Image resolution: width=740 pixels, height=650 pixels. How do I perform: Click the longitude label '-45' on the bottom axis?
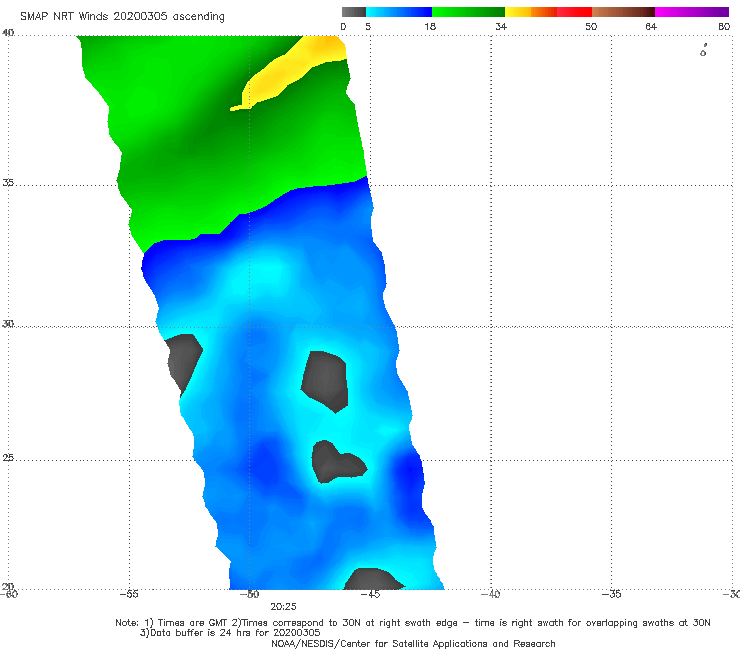pos(370,594)
